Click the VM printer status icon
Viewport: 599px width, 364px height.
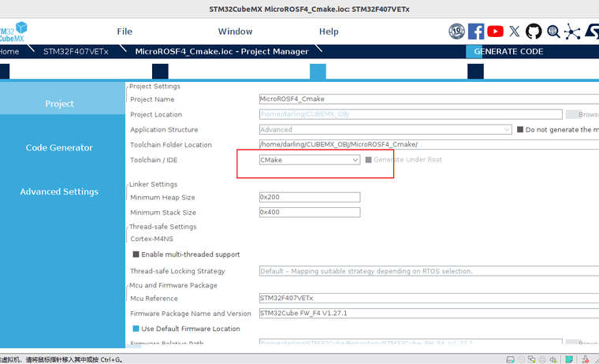(x=542, y=359)
